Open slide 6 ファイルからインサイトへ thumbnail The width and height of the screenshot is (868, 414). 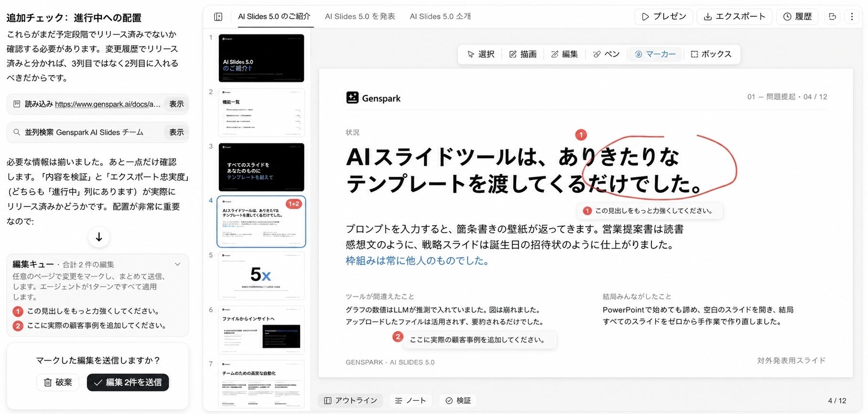coord(261,330)
